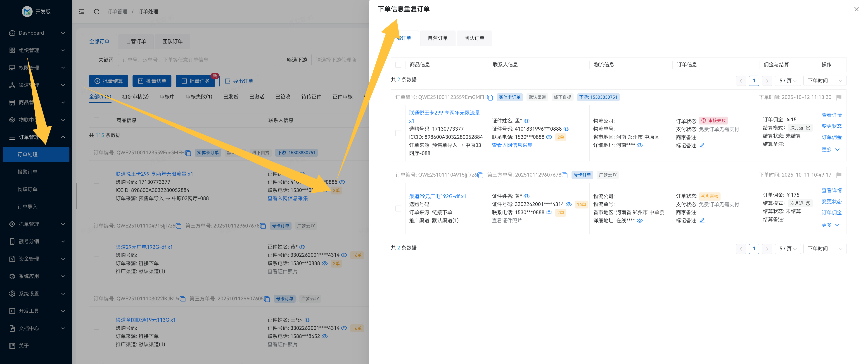Viewport: 868px width, 364px height.
Task: Click the flag icon on the 2025-10-12 order
Action: click(x=839, y=97)
